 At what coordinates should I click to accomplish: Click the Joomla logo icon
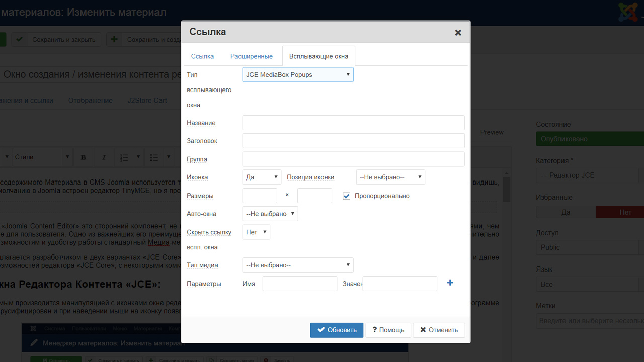pyautogui.click(x=627, y=12)
